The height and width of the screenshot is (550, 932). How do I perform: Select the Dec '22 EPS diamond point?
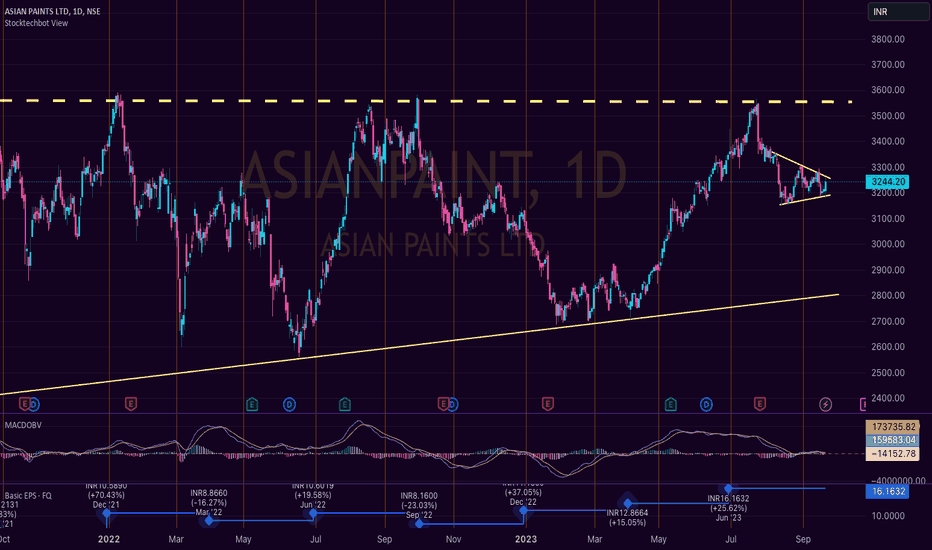point(524,510)
